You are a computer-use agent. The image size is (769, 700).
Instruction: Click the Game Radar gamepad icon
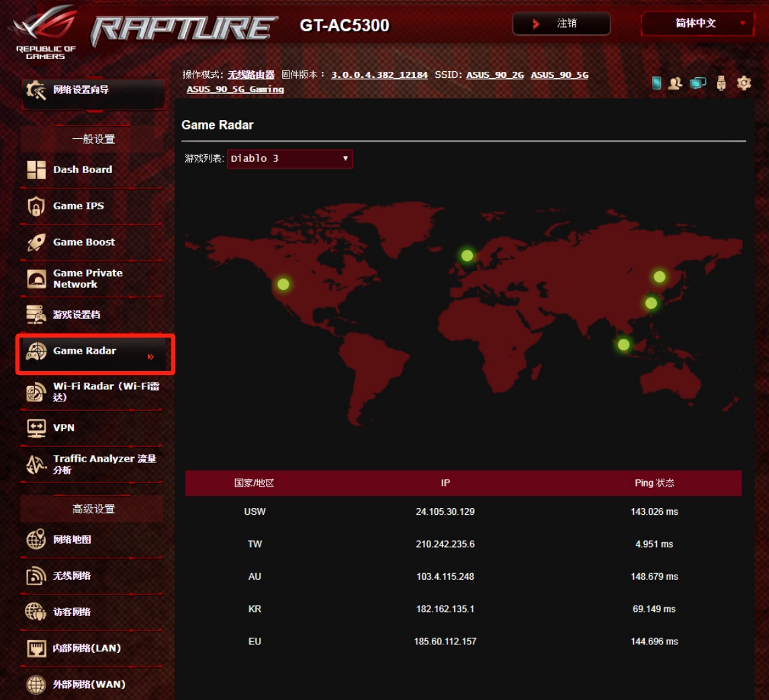pyautogui.click(x=36, y=351)
